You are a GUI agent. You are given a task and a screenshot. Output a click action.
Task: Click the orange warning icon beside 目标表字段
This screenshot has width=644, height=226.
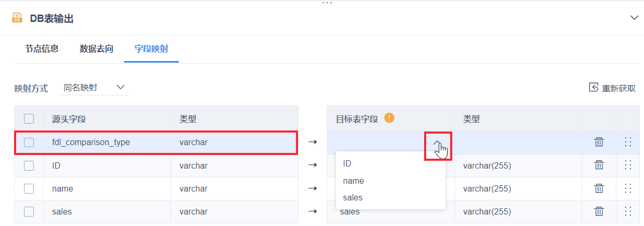(389, 118)
